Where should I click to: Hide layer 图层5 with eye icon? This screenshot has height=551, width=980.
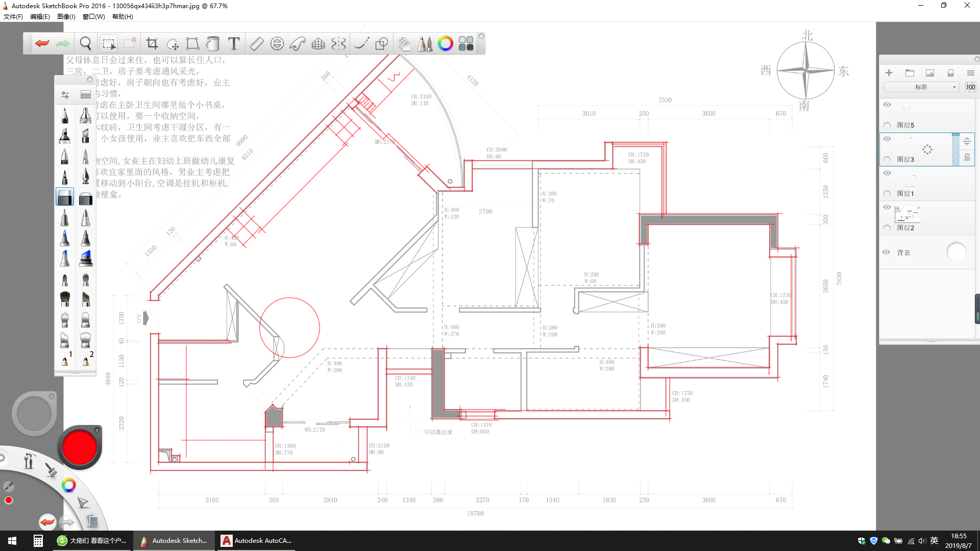click(x=887, y=105)
